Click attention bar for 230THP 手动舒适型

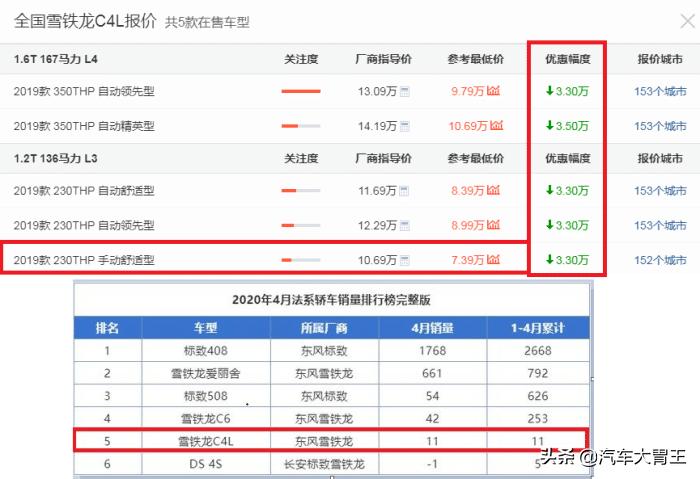point(301,260)
